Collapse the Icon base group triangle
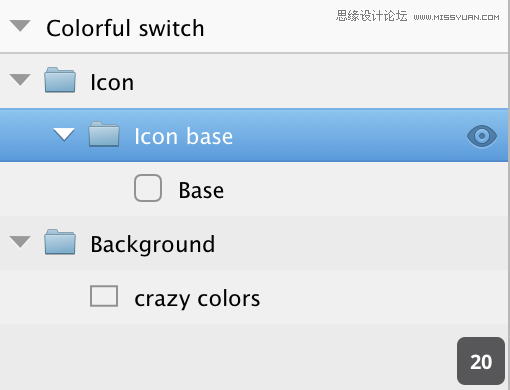Image resolution: width=510 pixels, height=390 pixels. (x=64, y=134)
